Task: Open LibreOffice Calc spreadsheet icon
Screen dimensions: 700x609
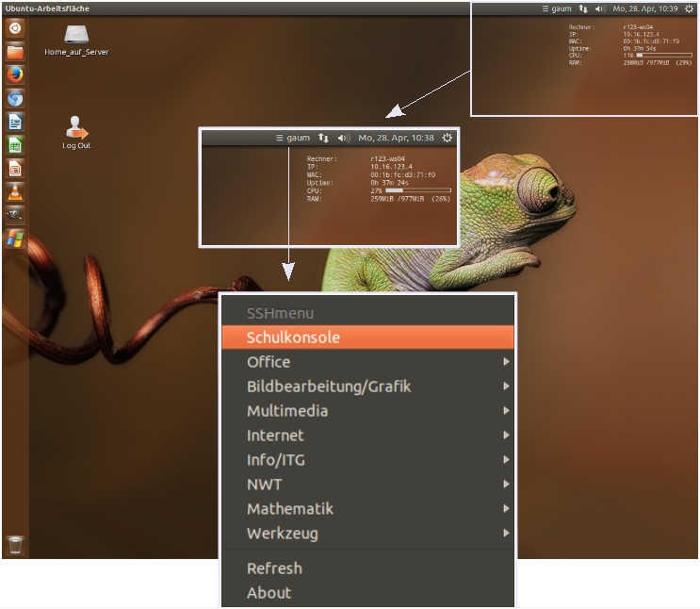Action: (x=15, y=145)
